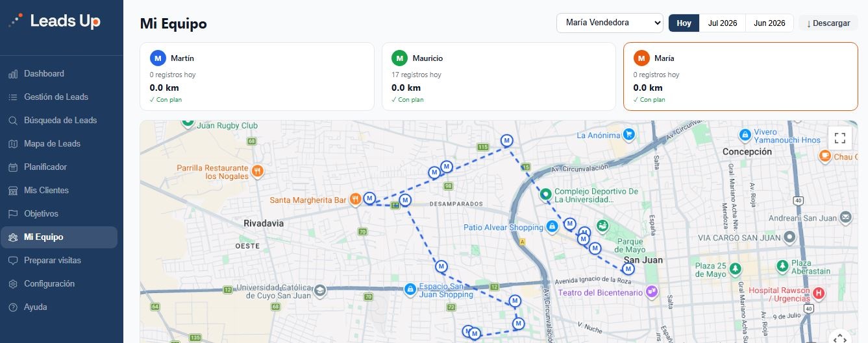This screenshot has height=343, width=868.
Task: Click the Planificador calendar icon
Action: point(13,167)
